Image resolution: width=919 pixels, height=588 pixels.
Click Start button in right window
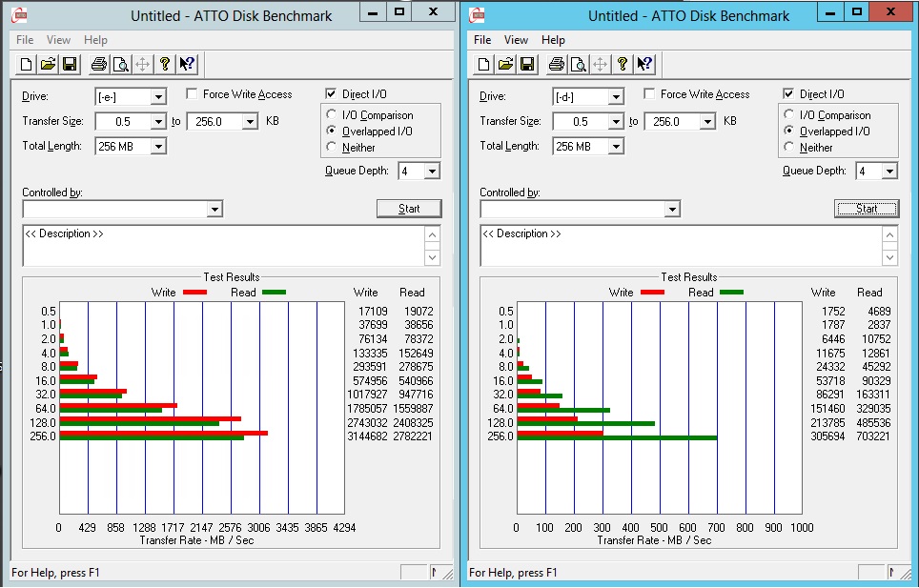click(867, 209)
